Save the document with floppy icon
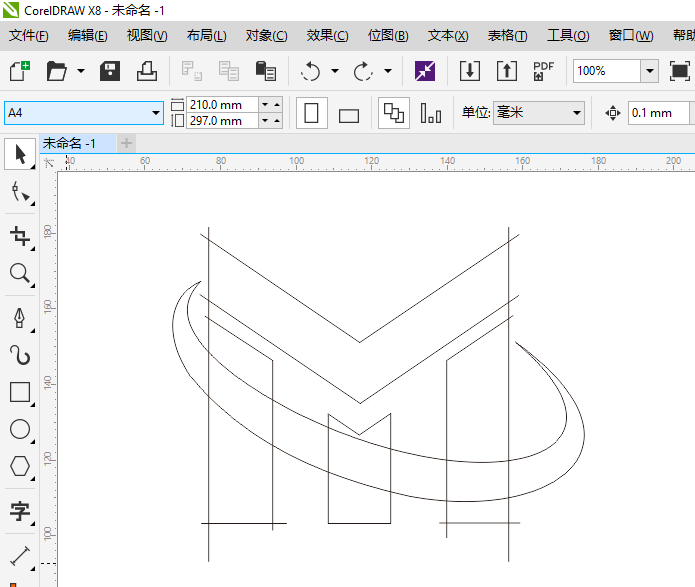The image size is (695, 587). click(109, 71)
